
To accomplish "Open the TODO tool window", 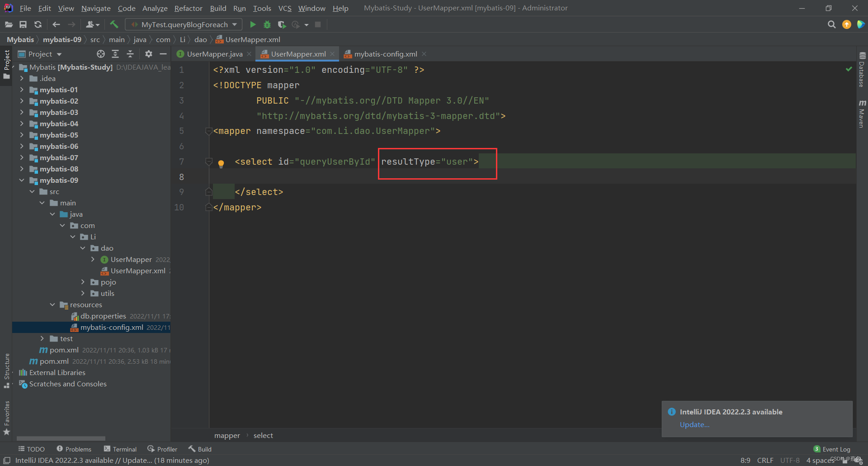I will pyautogui.click(x=31, y=449).
